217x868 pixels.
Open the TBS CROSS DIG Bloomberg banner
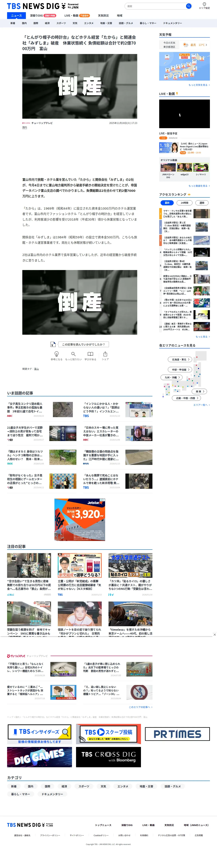point(108,757)
